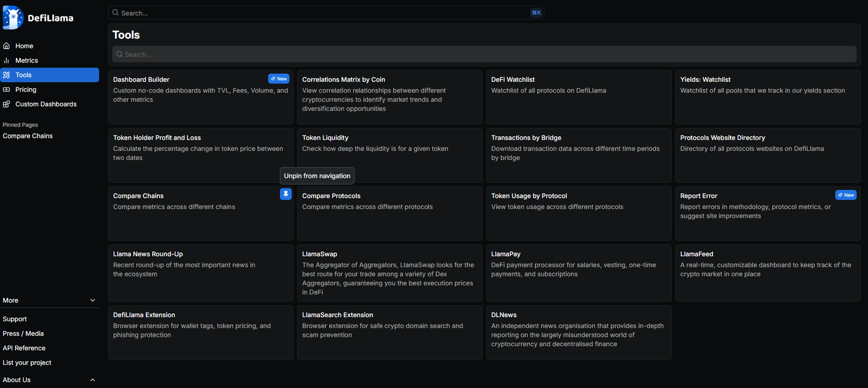868x388 pixels.
Task: Open Transactions by Bridge card
Action: (579, 155)
